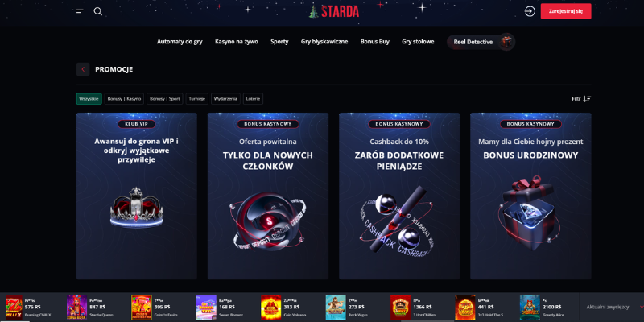Open the Reel Detective button
This screenshot has width=644, height=322.
coord(481,42)
